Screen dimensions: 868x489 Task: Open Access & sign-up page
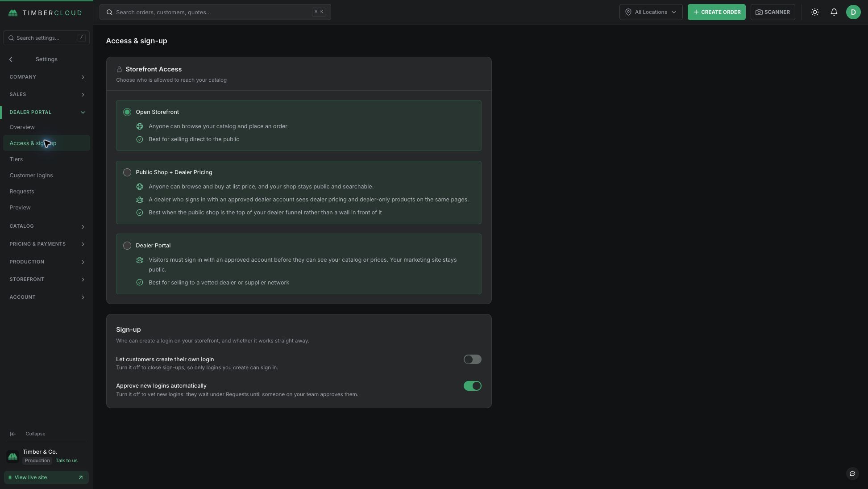click(x=46, y=143)
